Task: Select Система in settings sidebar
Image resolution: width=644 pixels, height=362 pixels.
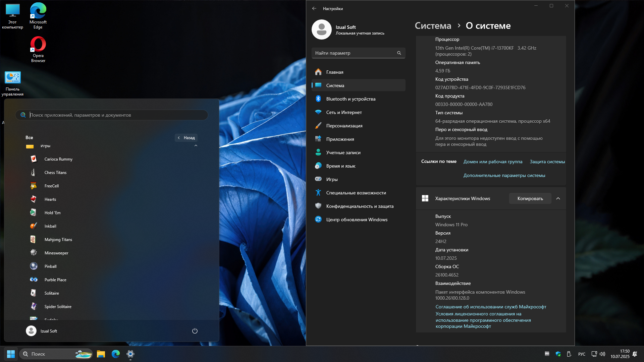Action: coord(358,85)
